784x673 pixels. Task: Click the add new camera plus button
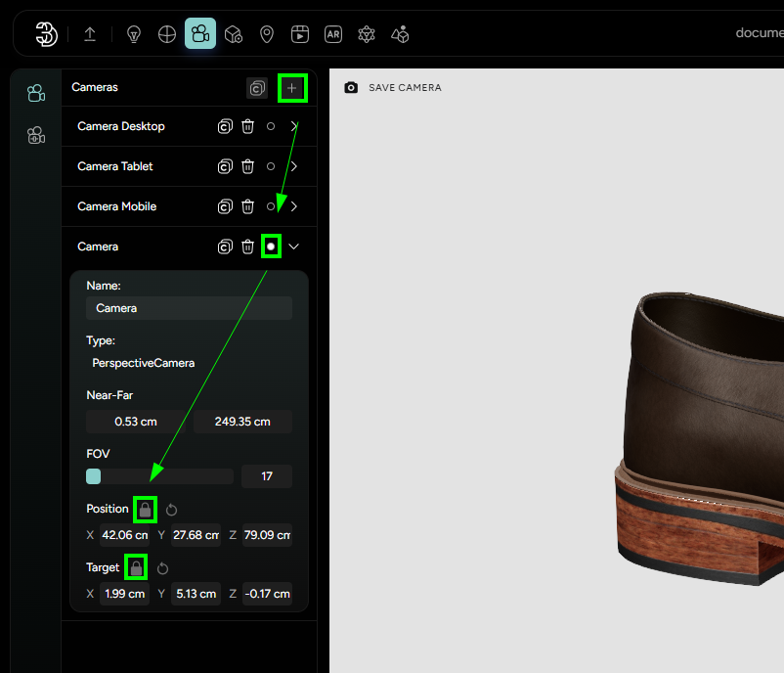(x=291, y=88)
